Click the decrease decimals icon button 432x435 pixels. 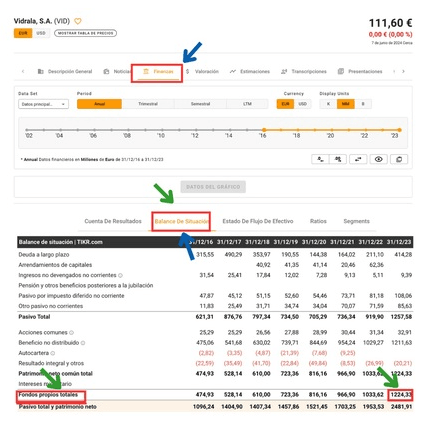point(320,159)
